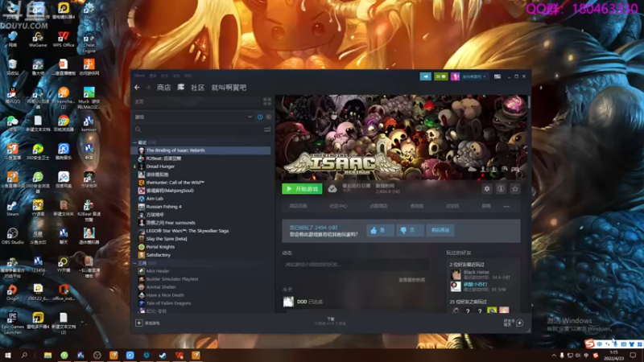Image resolution: width=644 pixels, height=362 pixels.
Task: Collapse the 最近 recent games group
Action: coord(134,142)
